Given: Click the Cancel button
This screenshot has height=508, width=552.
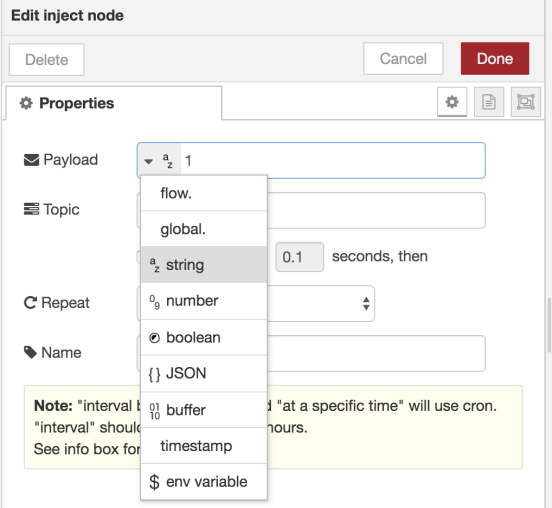Looking at the screenshot, I should pos(403,58).
